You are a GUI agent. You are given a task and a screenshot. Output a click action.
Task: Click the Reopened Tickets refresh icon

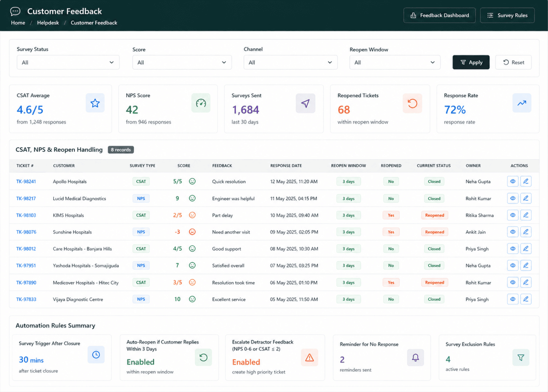[x=412, y=103]
